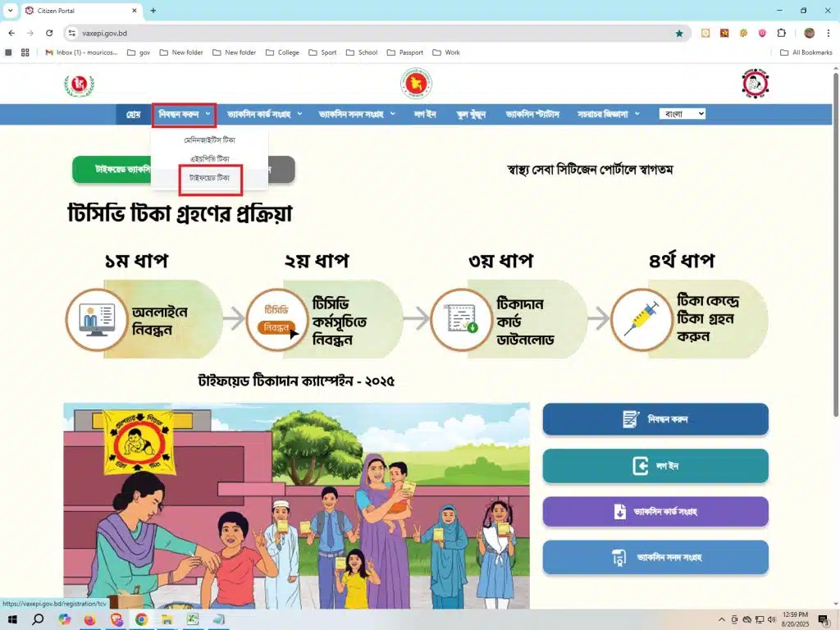This screenshot has width=840, height=630.
Task: Select টাইফয়েড টিকা from the open menu
Action: pos(210,178)
